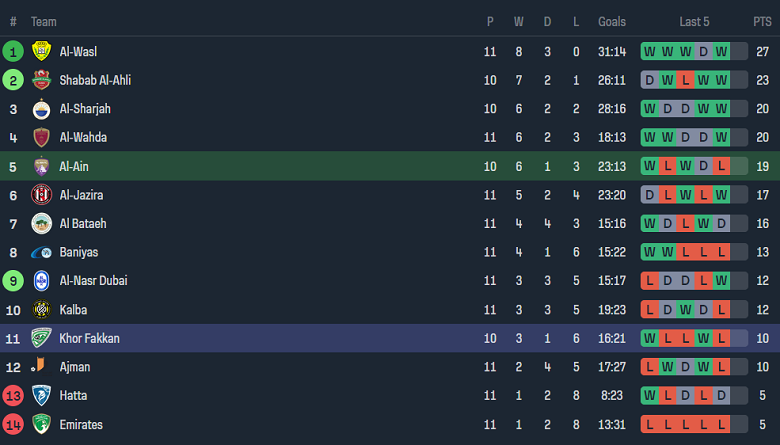This screenshot has width=780, height=445.
Task: Click the Al-Sharjah club badge
Action: (41, 109)
